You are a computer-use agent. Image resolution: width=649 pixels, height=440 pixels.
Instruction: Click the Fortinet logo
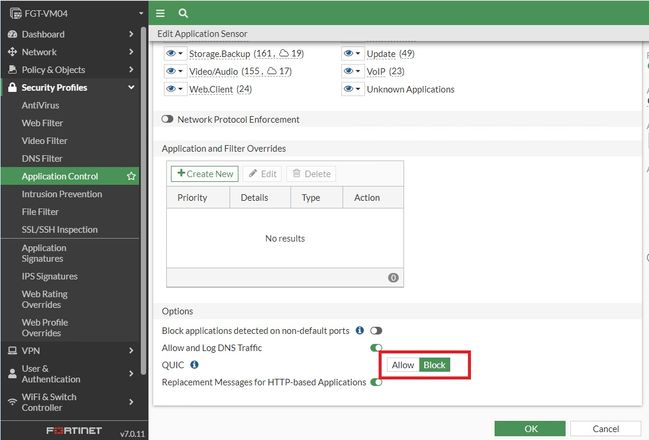click(74, 430)
